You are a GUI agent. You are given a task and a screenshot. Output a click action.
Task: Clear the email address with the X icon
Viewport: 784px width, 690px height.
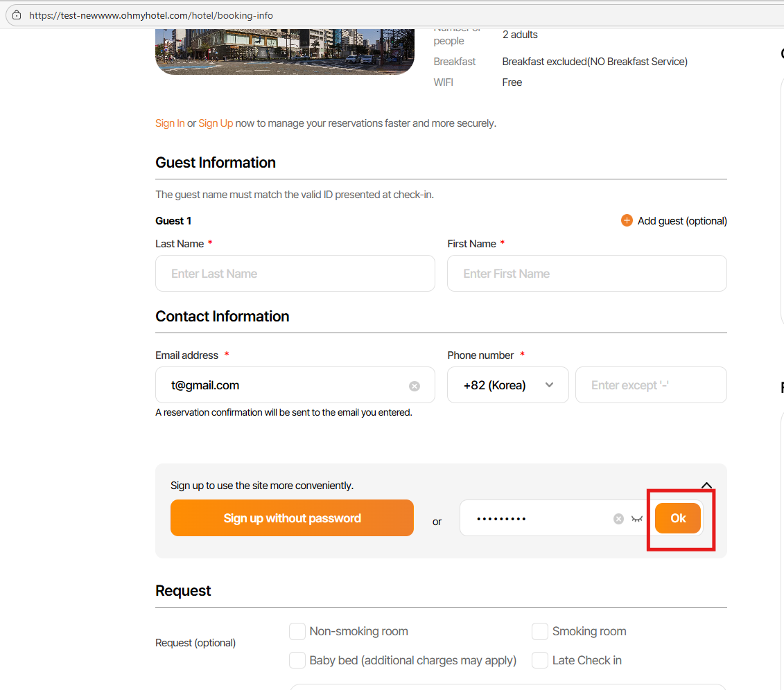pos(415,386)
